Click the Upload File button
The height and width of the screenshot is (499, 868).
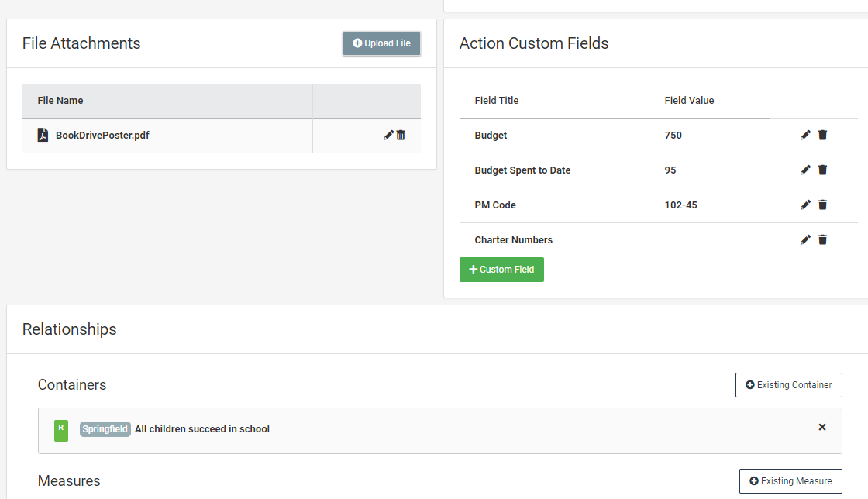381,43
